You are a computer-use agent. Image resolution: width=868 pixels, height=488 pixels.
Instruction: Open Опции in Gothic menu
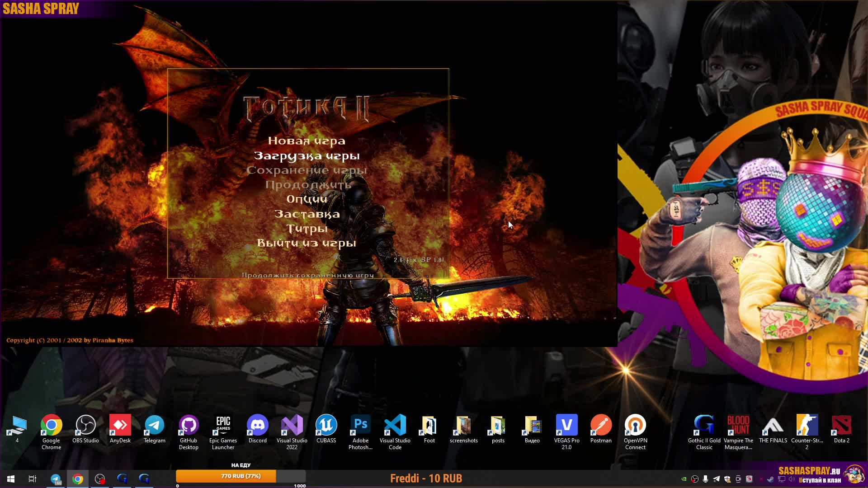307,199
